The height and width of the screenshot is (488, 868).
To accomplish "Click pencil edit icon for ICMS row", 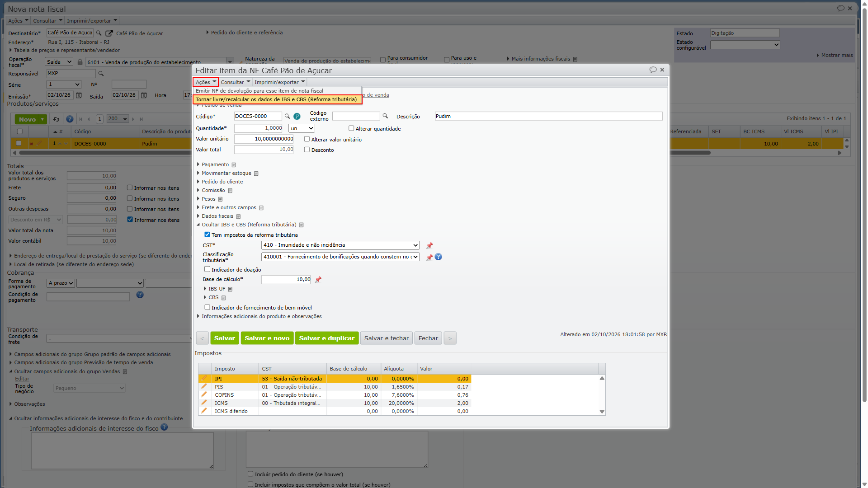I will 204,403.
